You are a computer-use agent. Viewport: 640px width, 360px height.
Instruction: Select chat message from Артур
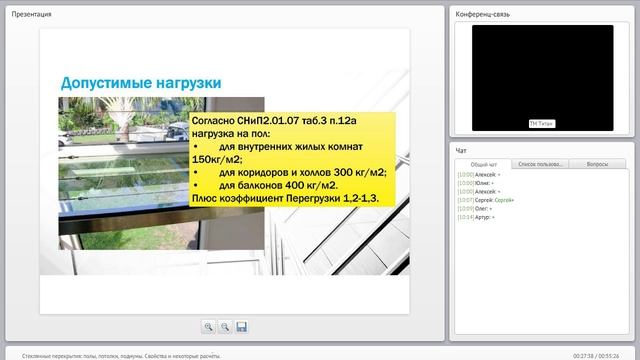pos(476,218)
